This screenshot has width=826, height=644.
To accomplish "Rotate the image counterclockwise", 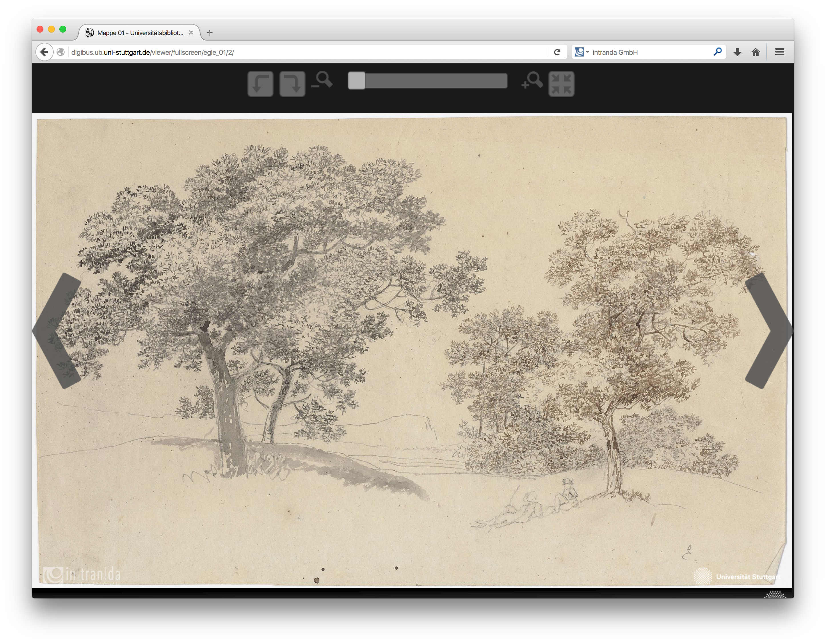I will coord(260,84).
